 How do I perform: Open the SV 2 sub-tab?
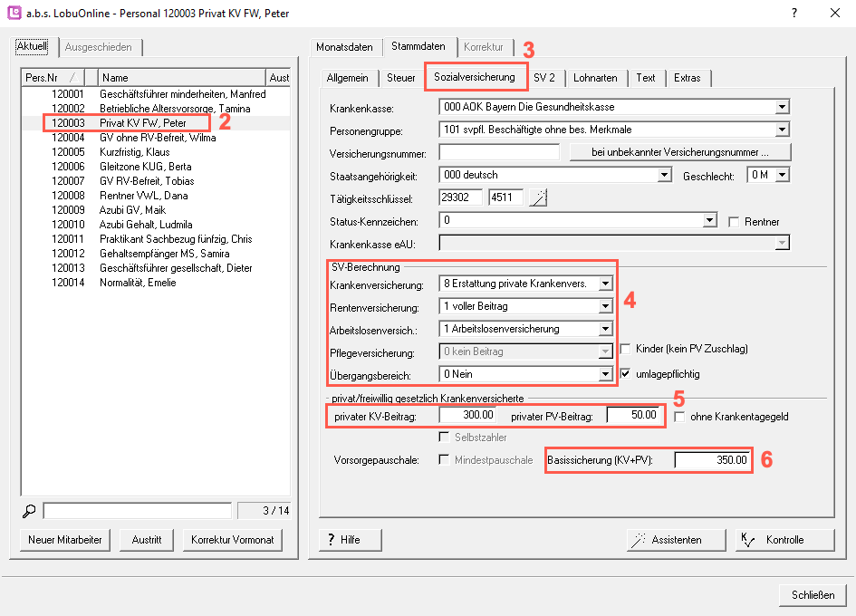[x=544, y=78]
